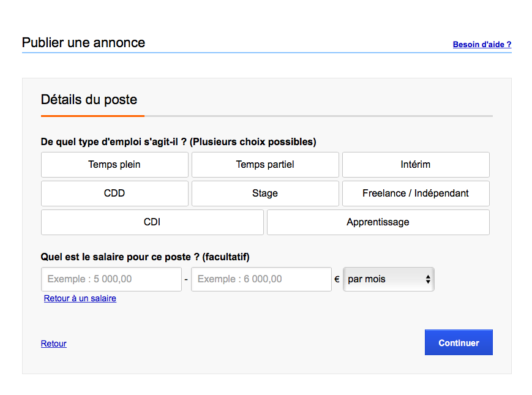This screenshot has height=395, width=532.
Task: Click the Détails du poste heading
Action: click(89, 100)
